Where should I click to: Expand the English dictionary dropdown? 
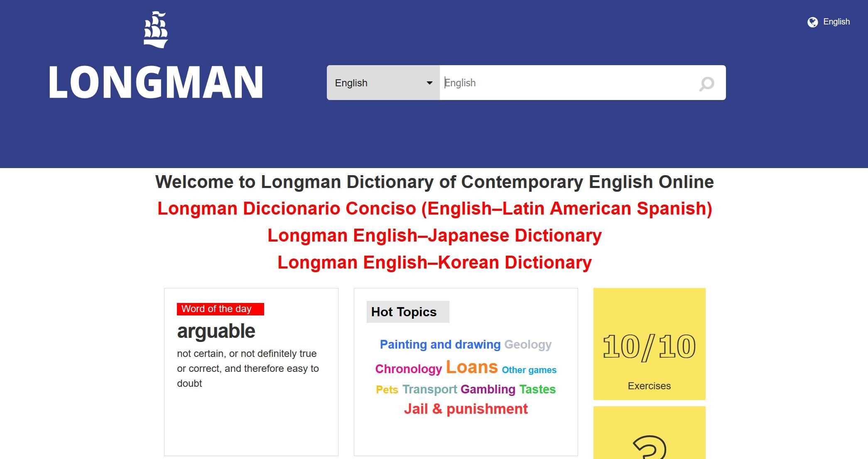click(x=383, y=83)
